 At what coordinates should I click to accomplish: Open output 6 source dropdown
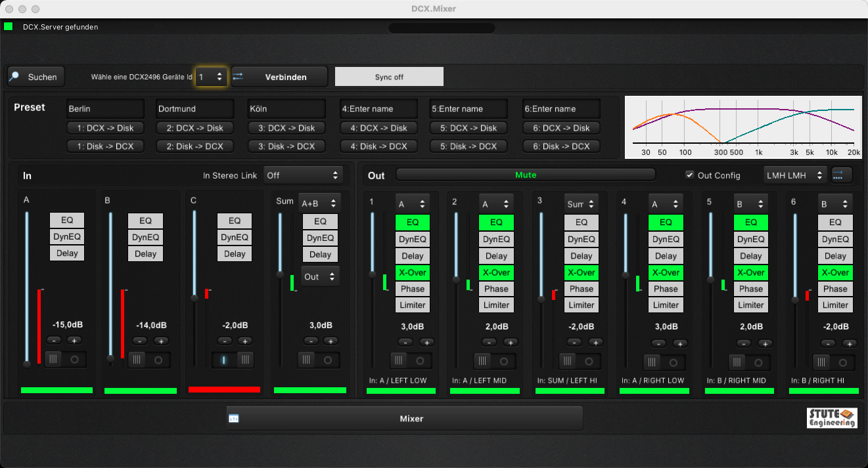[x=835, y=204]
